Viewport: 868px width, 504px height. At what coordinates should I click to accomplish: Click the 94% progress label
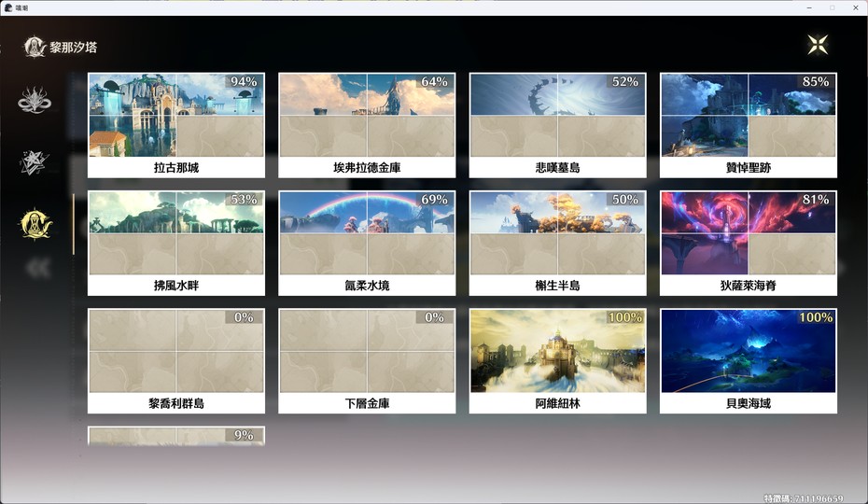click(245, 81)
